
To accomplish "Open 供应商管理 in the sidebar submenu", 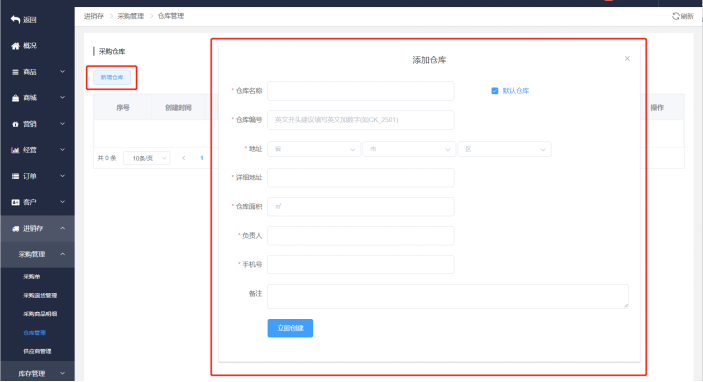I will (x=37, y=351).
